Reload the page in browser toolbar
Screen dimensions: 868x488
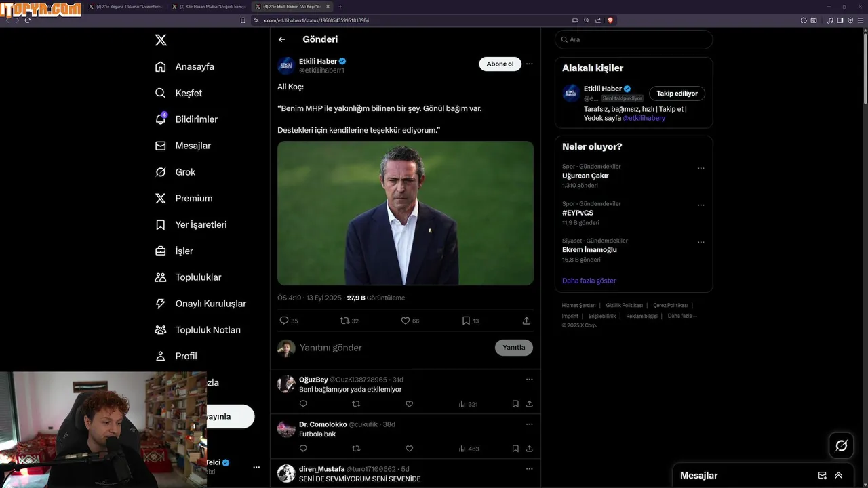[x=27, y=20]
